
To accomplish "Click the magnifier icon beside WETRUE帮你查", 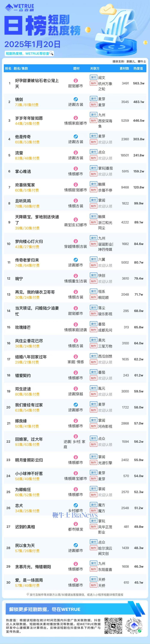I will tap(52, 53).
